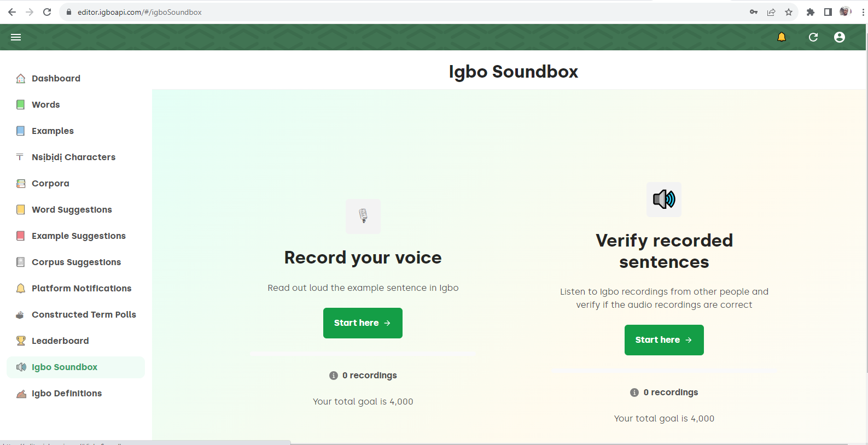Open notifications bell in header
868x445 pixels.
tap(782, 37)
